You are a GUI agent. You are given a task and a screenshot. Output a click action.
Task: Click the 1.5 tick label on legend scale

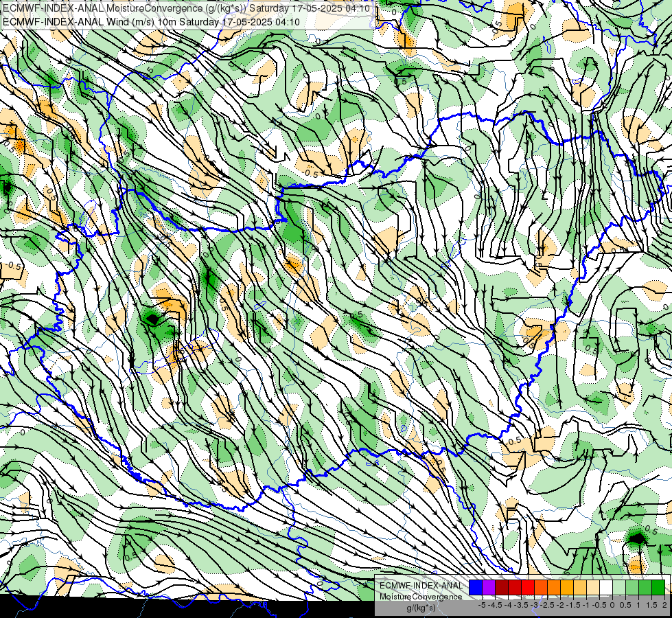[651, 605]
